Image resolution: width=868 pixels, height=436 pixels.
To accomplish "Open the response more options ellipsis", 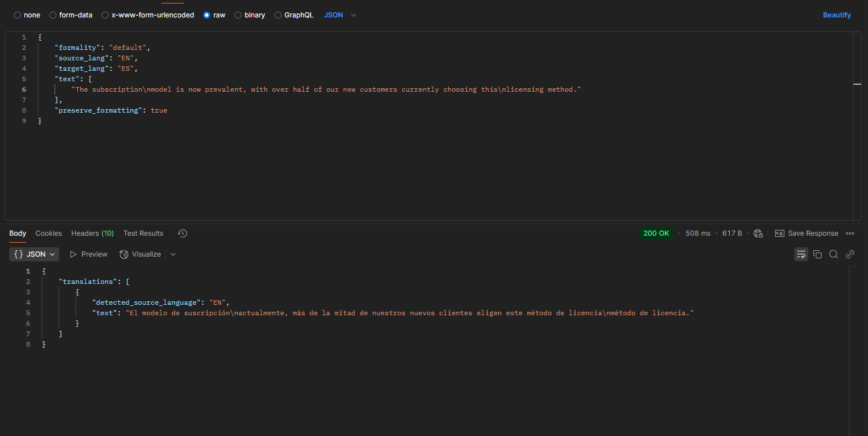I will point(850,233).
